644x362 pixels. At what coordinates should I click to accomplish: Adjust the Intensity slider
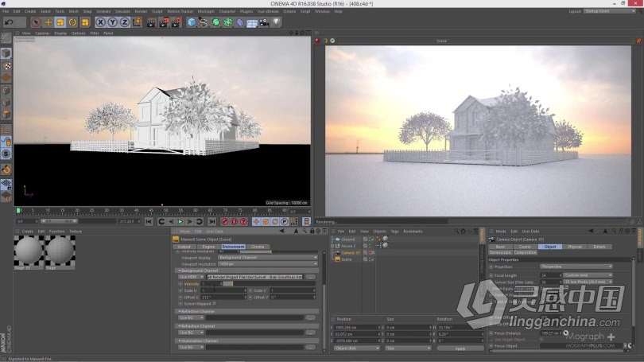tap(269, 284)
